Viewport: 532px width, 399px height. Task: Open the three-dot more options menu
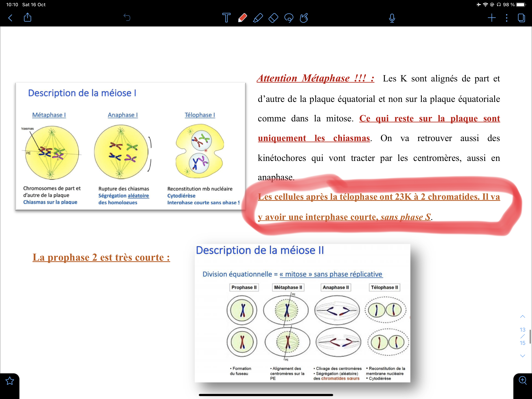click(506, 18)
